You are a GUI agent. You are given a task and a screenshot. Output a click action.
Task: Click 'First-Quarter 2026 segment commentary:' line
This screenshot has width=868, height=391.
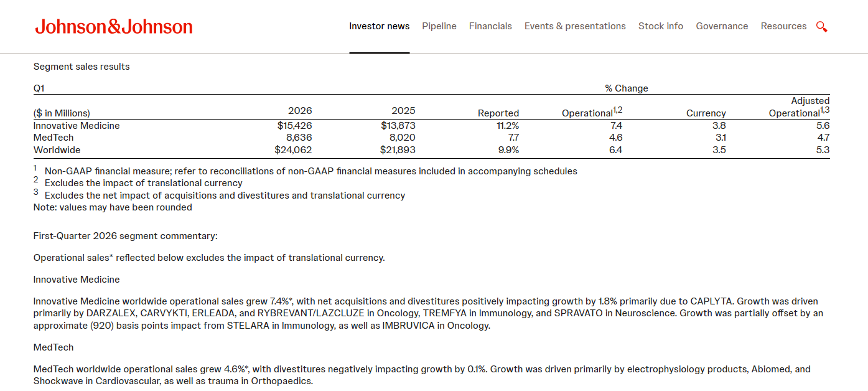(x=126, y=236)
